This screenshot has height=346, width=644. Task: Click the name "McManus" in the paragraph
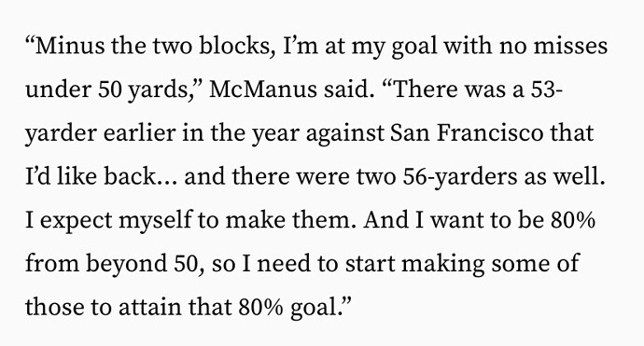pyautogui.click(x=263, y=90)
